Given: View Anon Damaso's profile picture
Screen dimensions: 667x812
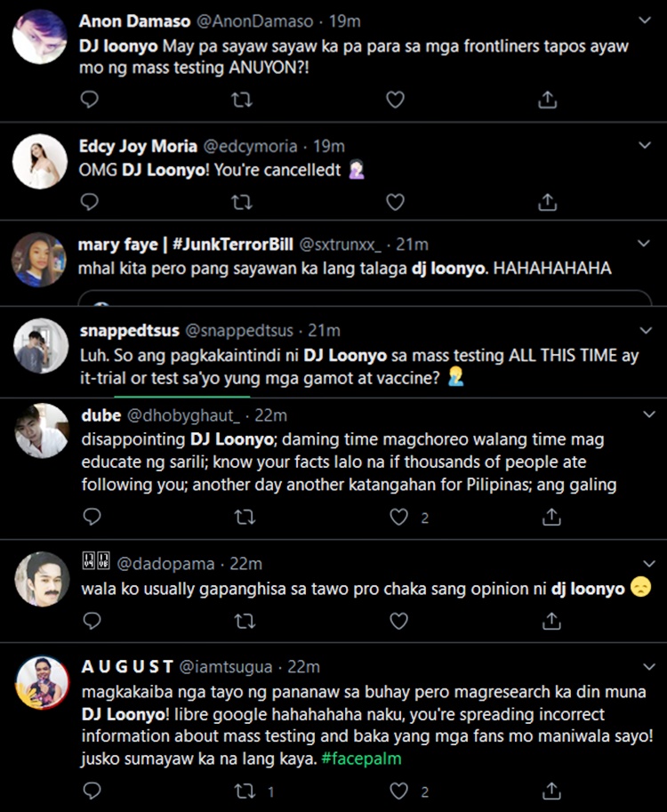Looking at the screenshot, I should tap(41, 37).
